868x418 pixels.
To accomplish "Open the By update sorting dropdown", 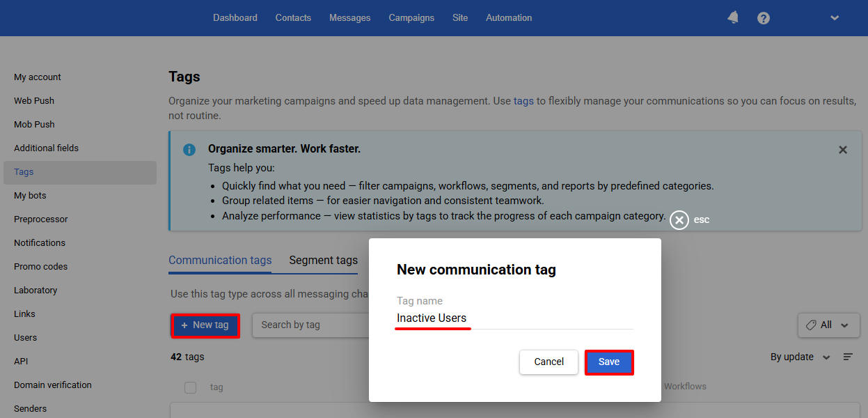I will [x=800, y=357].
